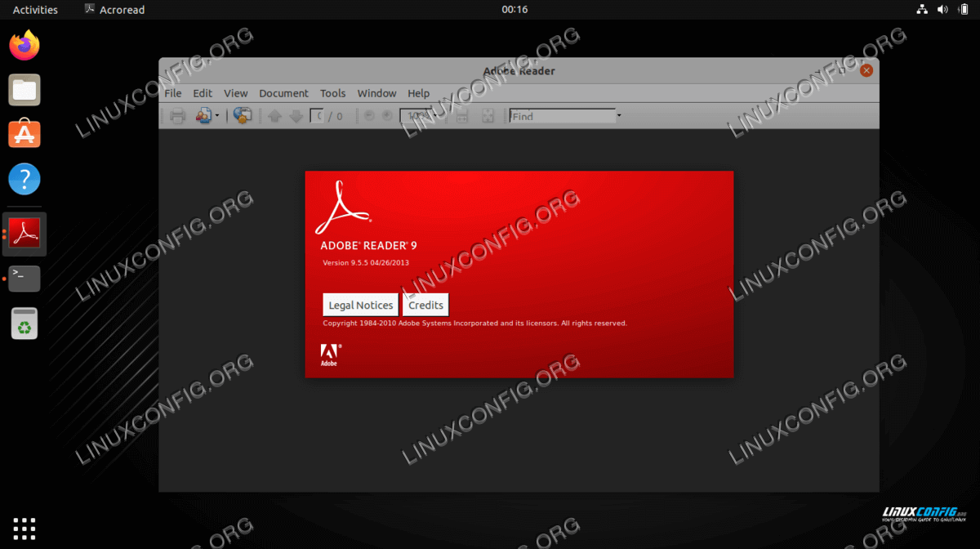Viewport: 980px width, 549px height.
Task: Click the page number input box
Action: pyautogui.click(x=317, y=116)
